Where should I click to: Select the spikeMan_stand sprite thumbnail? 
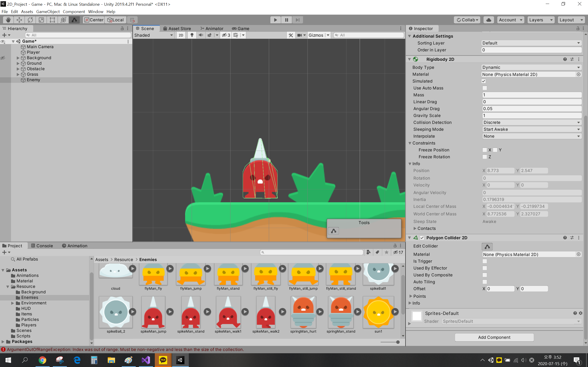(191, 313)
